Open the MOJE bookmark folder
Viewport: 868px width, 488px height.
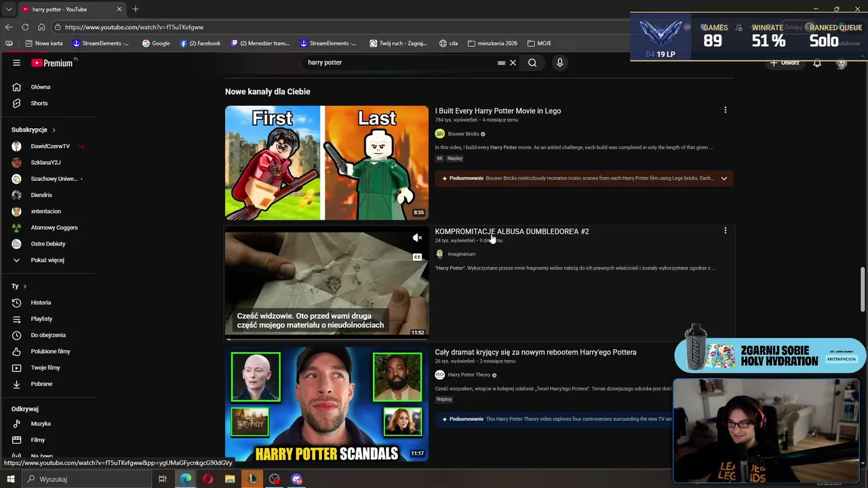tap(539, 43)
